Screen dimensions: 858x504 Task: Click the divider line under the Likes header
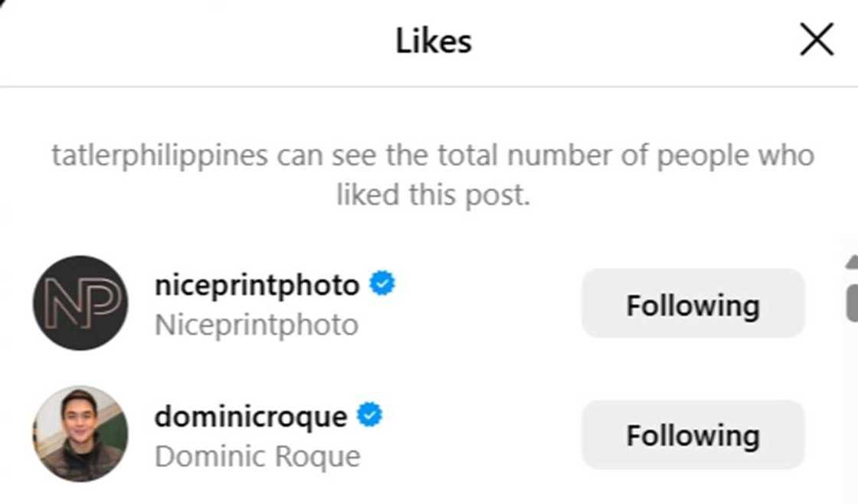click(429, 87)
